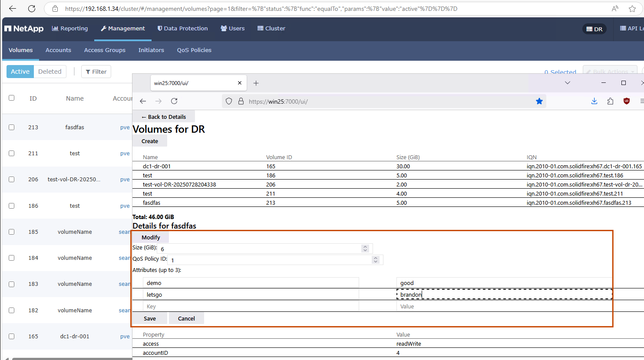Image resolution: width=644 pixels, height=360 pixels.
Task: Toggle the select-all checkbox in header
Action: coord(12,98)
